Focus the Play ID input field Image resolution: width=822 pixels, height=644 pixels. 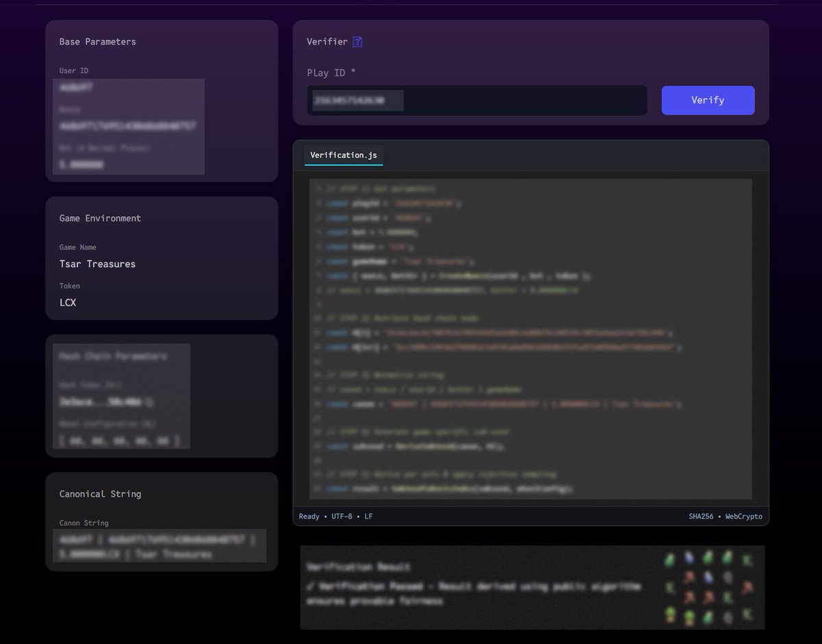pyautogui.click(x=477, y=100)
